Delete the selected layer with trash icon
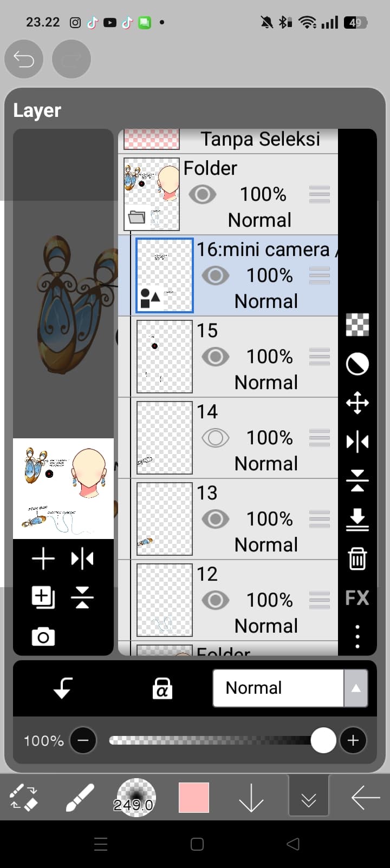Image resolution: width=390 pixels, height=868 pixels. point(357,558)
